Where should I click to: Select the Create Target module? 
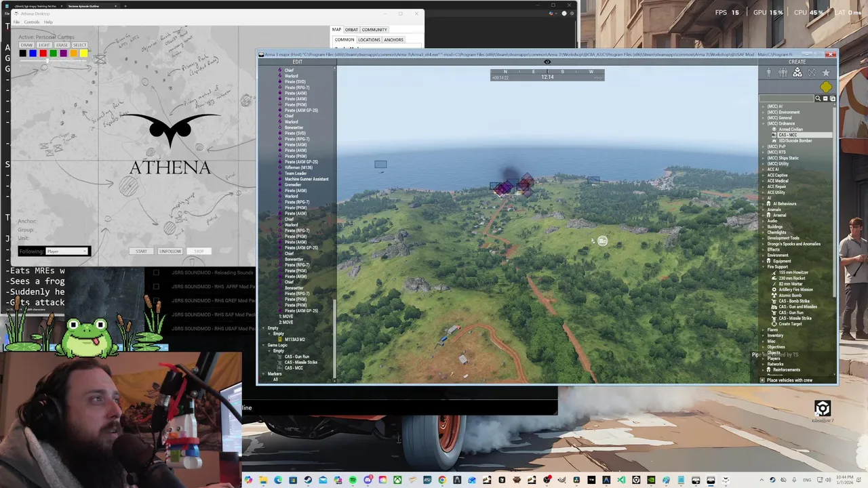tap(790, 324)
